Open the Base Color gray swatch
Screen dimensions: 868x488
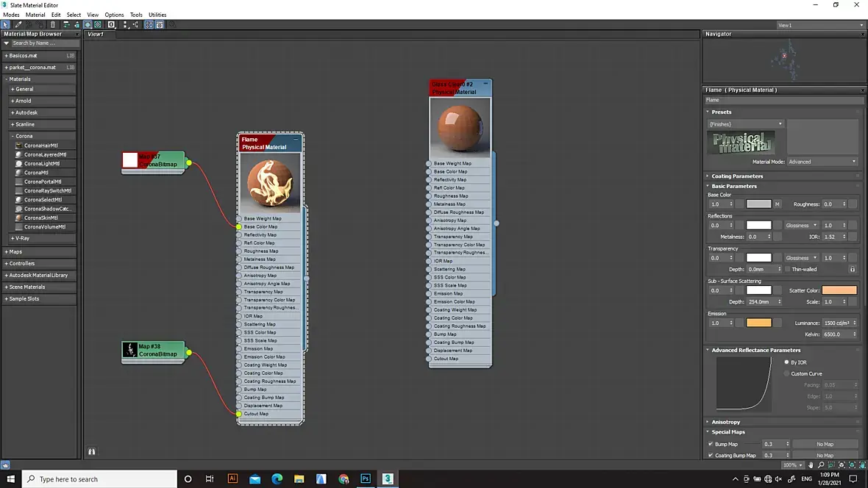[x=758, y=204]
